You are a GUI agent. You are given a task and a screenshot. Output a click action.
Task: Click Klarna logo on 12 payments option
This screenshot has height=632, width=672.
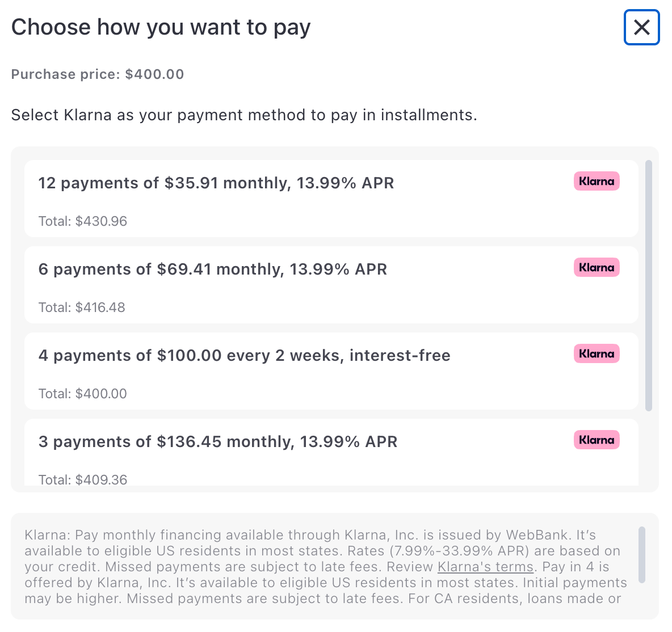click(x=597, y=182)
